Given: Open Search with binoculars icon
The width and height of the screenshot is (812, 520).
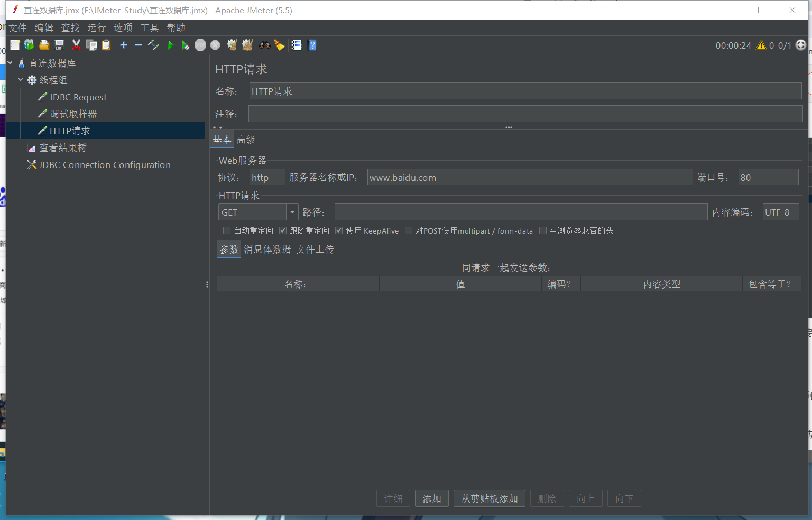Looking at the screenshot, I should pos(265,45).
